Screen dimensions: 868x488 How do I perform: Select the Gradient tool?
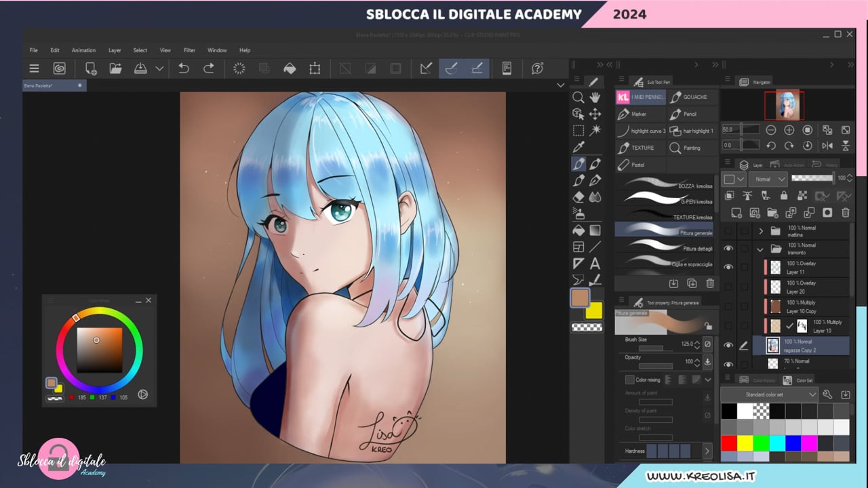(x=595, y=230)
